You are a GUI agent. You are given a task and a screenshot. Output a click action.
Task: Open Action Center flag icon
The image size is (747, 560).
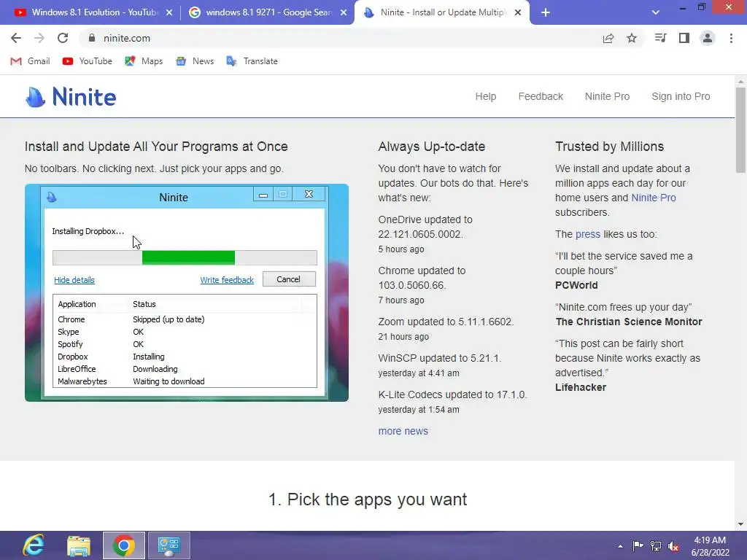[x=638, y=545]
